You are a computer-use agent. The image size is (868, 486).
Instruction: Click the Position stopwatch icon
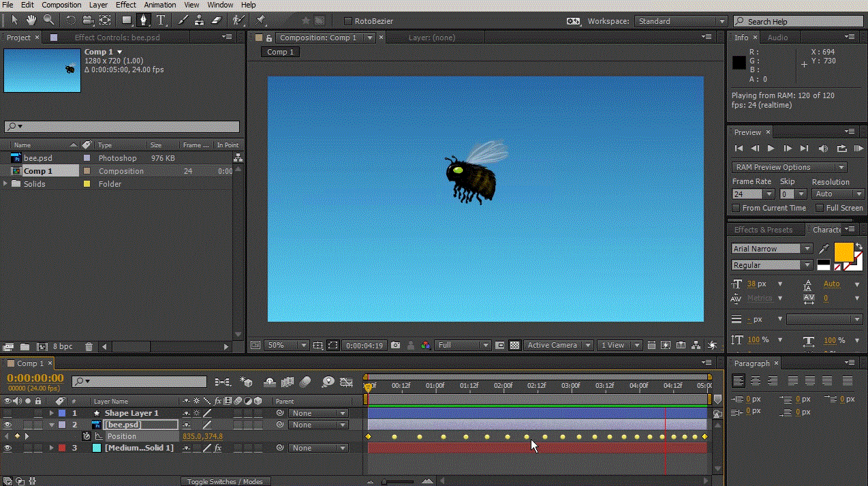[87, 436]
